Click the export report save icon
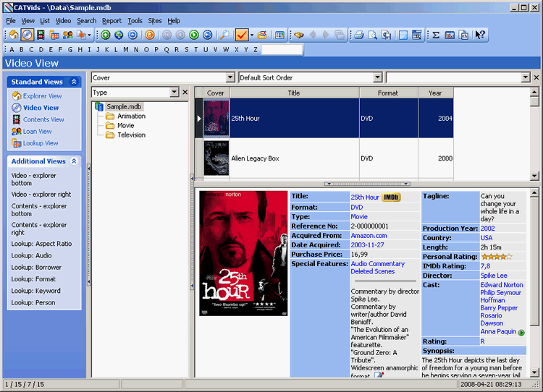Viewport: 543px width, 392px height. pos(386,35)
